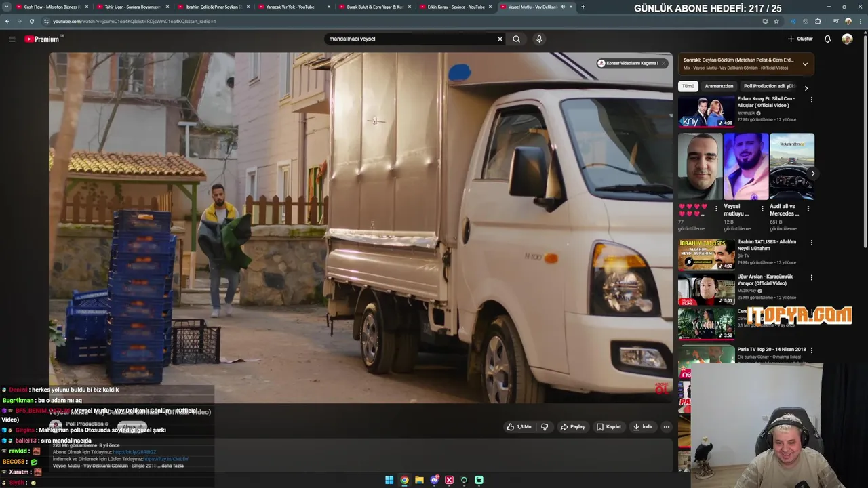868x488 pixels.
Task: Expand description with daha fazla
Action: [x=173, y=466]
